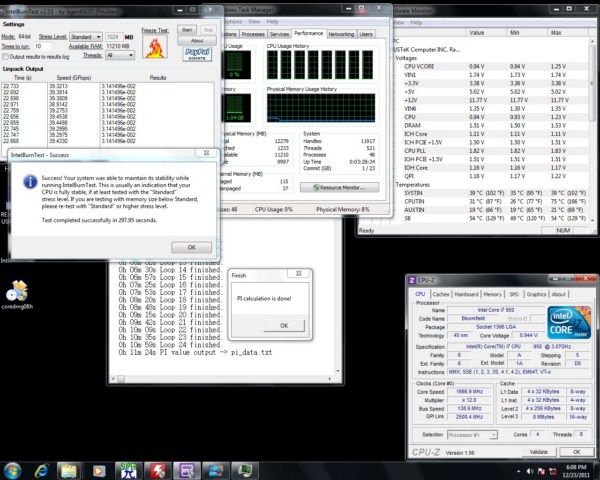Click the About button in IntelBurnTest
This screenshot has width=600, height=480.
(x=197, y=40)
